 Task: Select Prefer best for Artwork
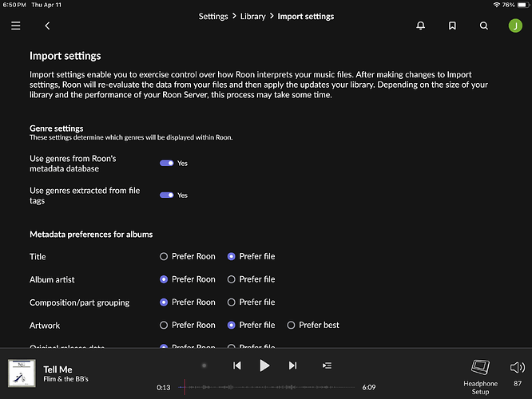tap(313, 325)
